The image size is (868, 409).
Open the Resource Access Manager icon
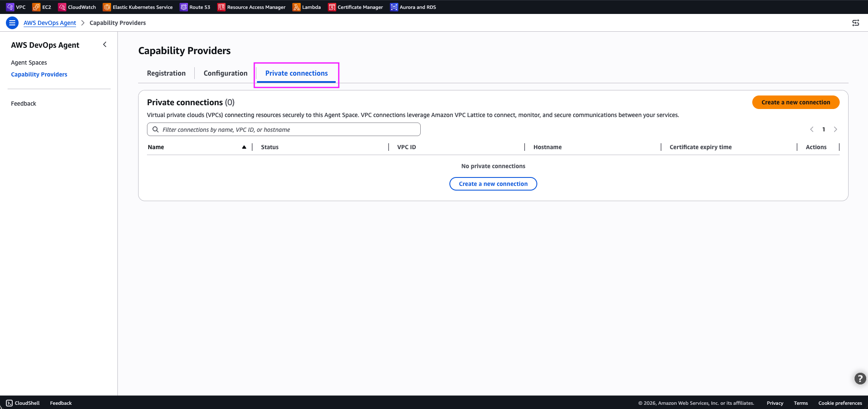[x=221, y=7]
